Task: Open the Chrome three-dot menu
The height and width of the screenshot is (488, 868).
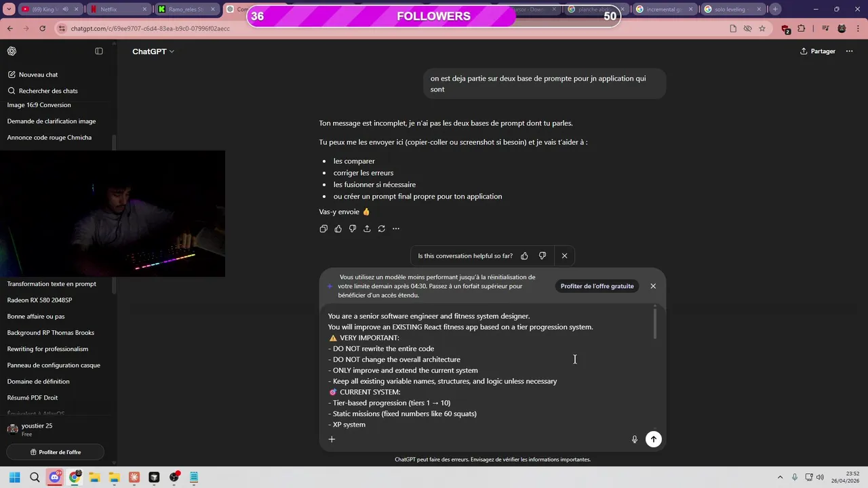Action: [859, 28]
